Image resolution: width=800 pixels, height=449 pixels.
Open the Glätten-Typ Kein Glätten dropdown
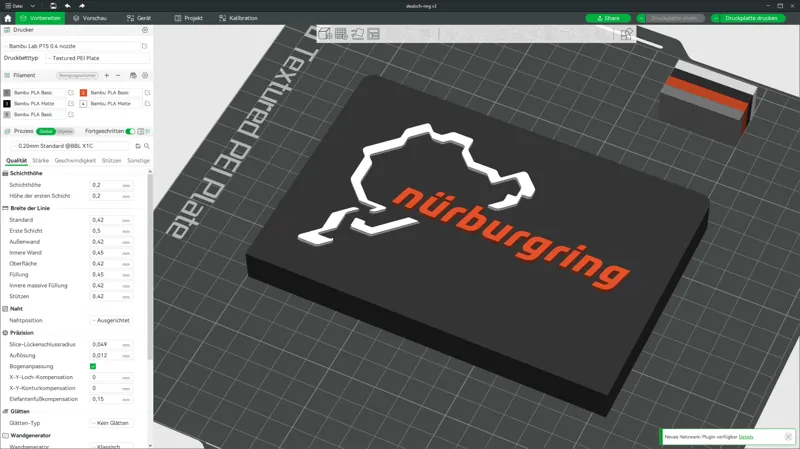pyautogui.click(x=111, y=423)
